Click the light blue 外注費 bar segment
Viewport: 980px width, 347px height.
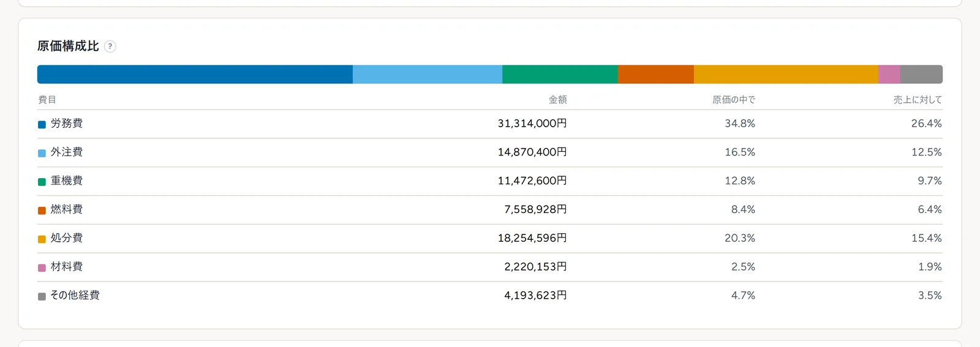click(x=428, y=75)
